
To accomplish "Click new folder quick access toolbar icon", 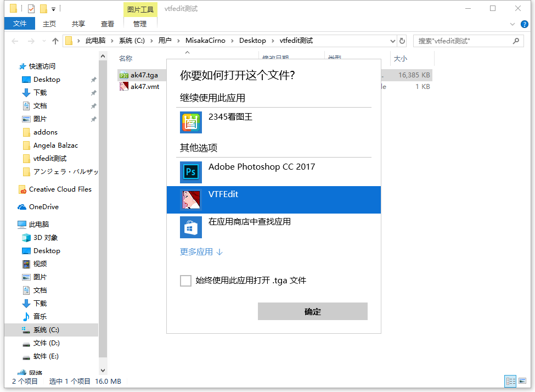I will pyautogui.click(x=43, y=9).
